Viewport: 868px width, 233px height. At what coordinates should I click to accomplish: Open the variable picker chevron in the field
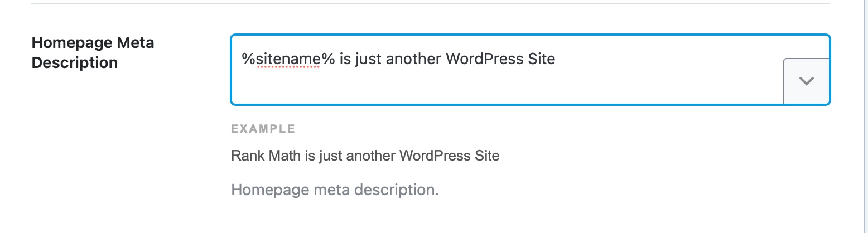(x=807, y=81)
